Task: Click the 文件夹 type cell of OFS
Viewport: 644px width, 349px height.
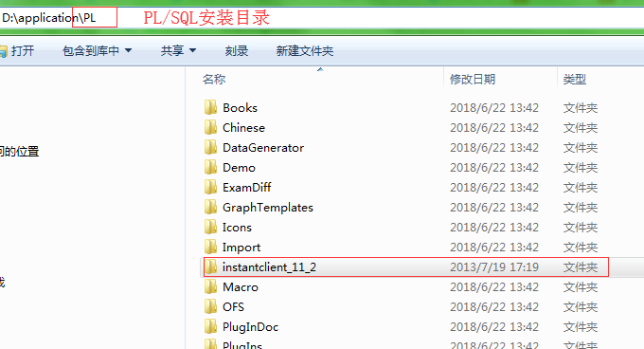Action: click(x=580, y=307)
